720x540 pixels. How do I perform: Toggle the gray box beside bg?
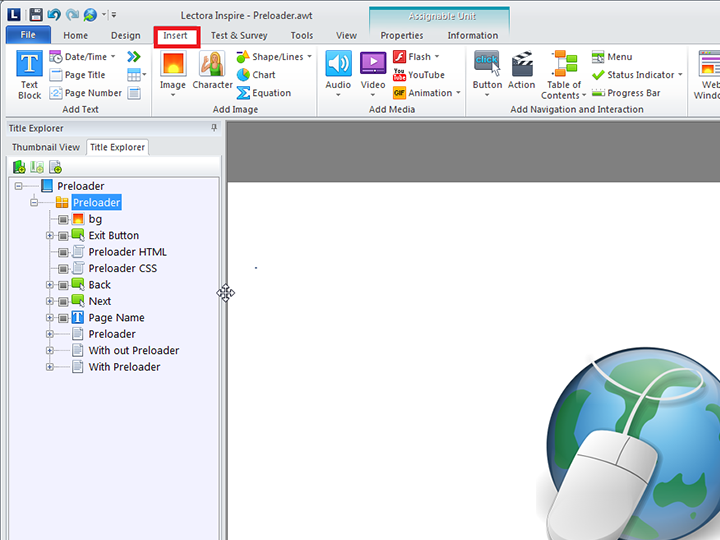pyautogui.click(x=62, y=219)
